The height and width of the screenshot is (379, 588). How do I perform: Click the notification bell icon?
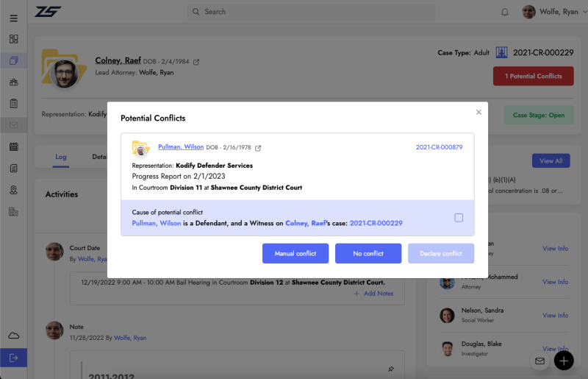[x=504, y=12]
